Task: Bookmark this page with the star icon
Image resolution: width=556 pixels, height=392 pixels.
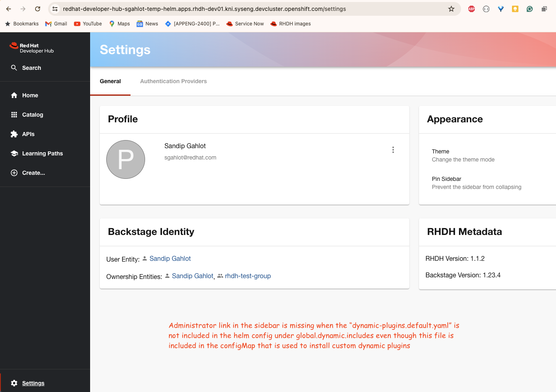Action: pos(451,9)
